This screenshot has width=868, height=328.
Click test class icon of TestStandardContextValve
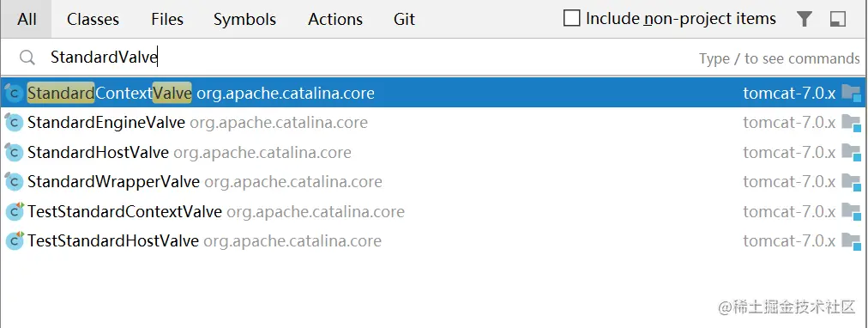pyautogui.click(x=14, y=211)
